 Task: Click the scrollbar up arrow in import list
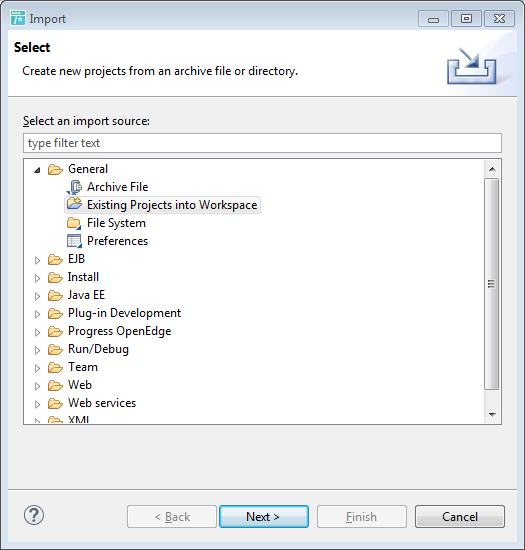click(492, 169)
